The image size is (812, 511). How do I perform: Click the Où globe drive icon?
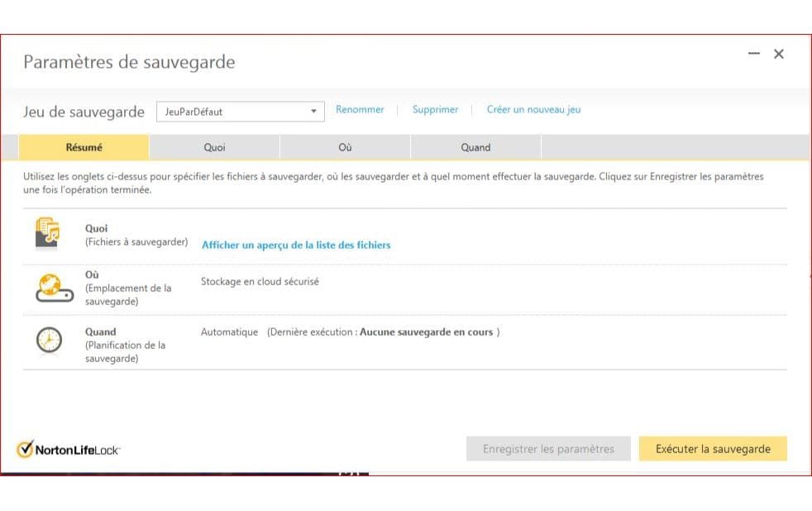tap(49, 288)
